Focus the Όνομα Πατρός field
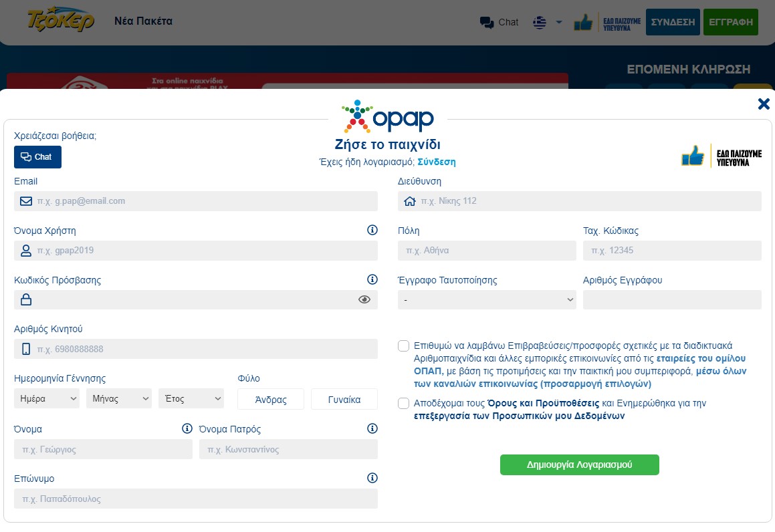The image size is (775, 532). point(288,450)
